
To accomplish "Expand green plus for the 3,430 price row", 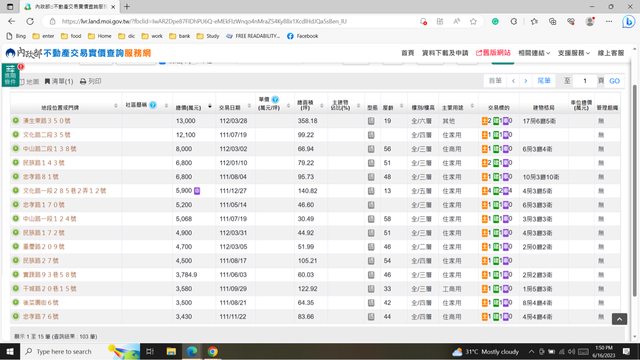I will [x=16, y=316].
